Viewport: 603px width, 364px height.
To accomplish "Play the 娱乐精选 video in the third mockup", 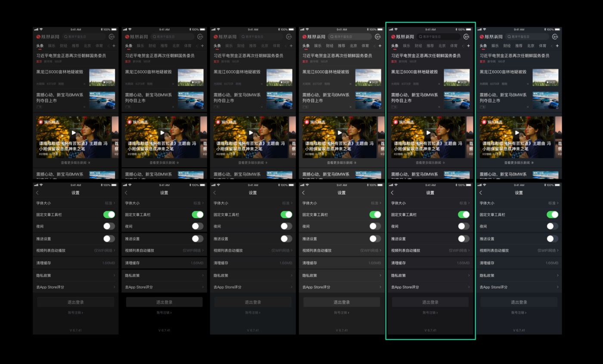I will (x=251, y=133).
